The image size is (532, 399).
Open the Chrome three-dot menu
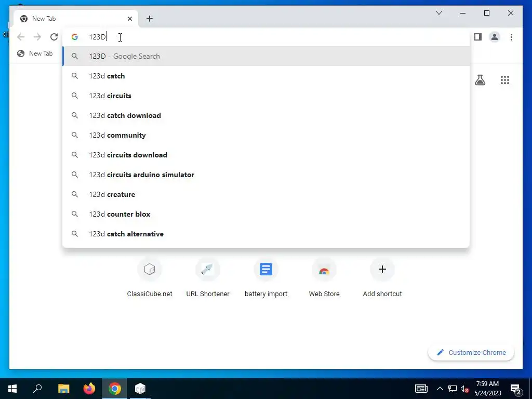click(511, 37)
